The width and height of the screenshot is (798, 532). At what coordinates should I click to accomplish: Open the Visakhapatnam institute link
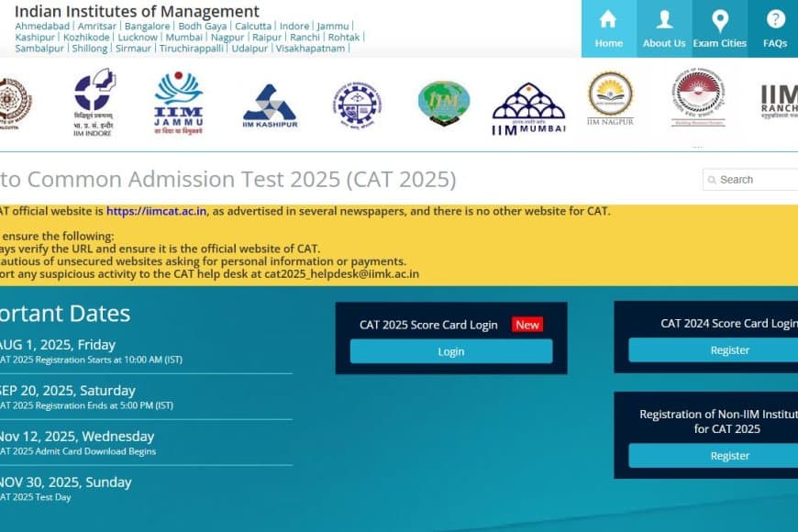tap(307, 49)
